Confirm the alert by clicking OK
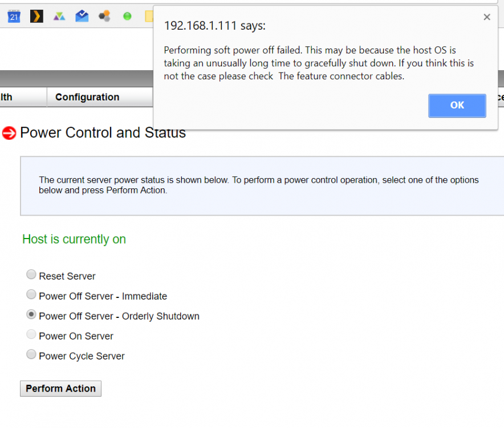Image resolution: width=504 pixels, height=428 pixels. click(457, 106)
